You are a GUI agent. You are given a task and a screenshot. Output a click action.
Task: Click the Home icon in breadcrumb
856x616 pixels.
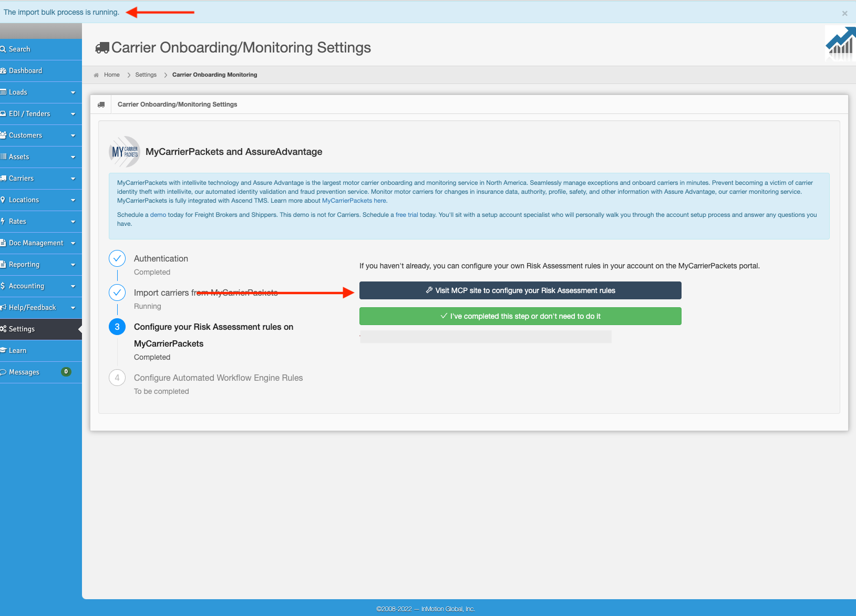click(x=96, y=75)
